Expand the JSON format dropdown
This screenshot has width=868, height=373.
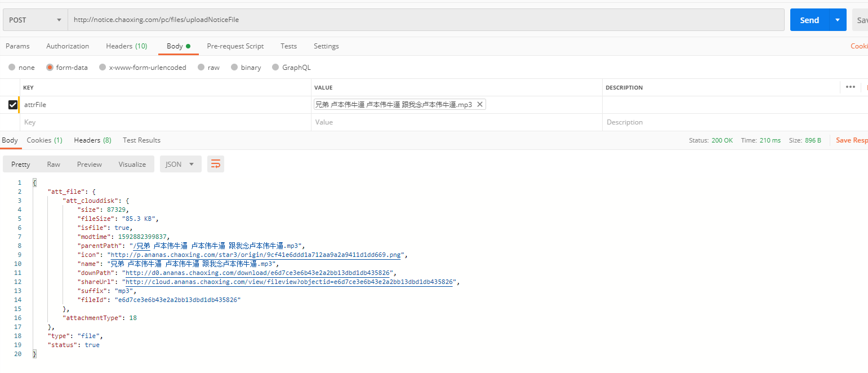(180, 164)
